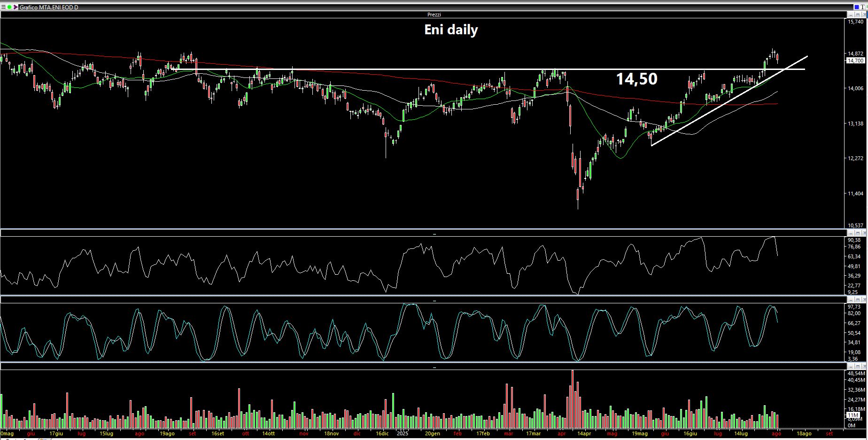
Task: Click the green status dot icon
Action: pyautogui.click(x=9, y=7)
